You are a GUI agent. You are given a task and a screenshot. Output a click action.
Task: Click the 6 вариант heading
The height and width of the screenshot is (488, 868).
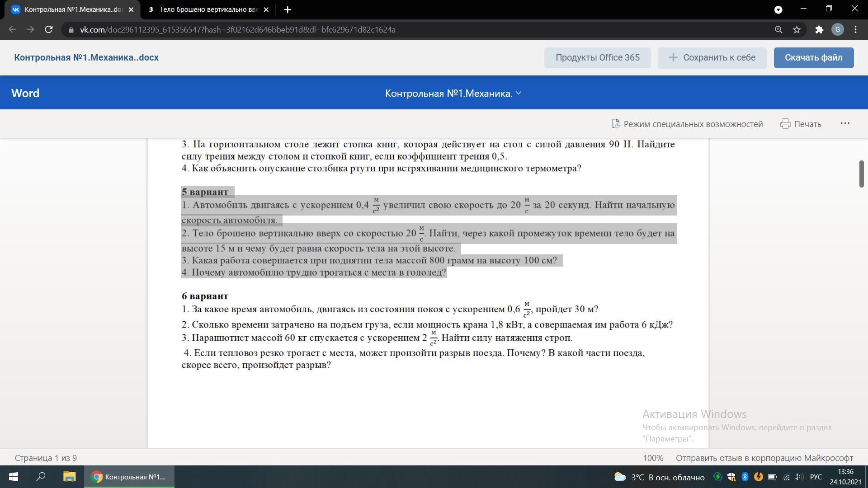click(205, 296)
